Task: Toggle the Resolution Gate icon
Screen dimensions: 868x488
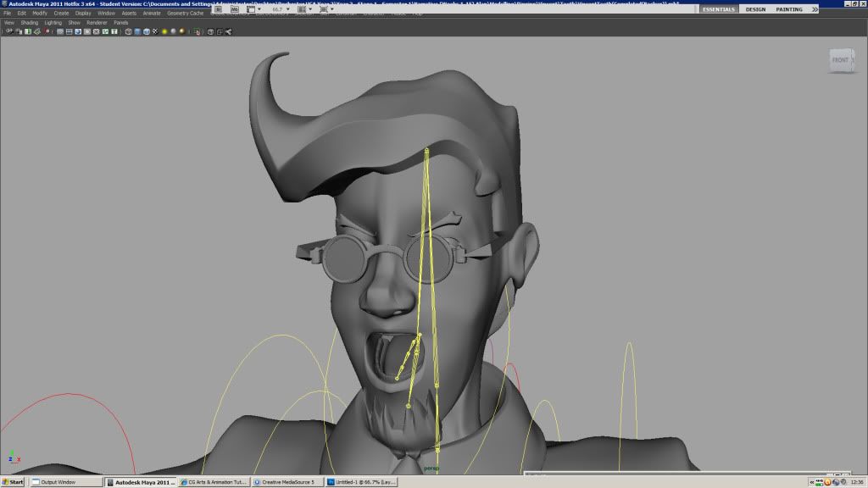Action: tap(78, 31)
